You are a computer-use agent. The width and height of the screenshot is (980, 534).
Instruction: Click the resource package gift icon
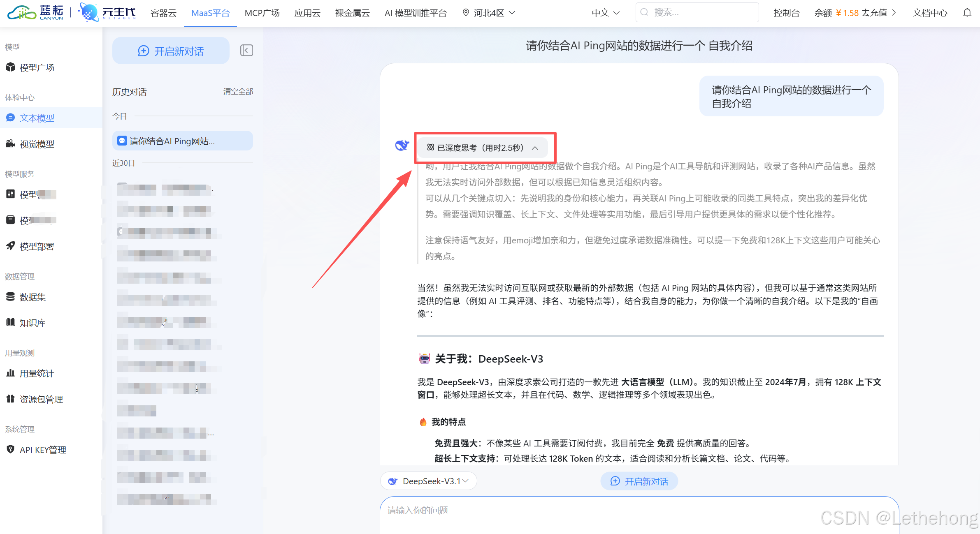(x=10, y=399)
